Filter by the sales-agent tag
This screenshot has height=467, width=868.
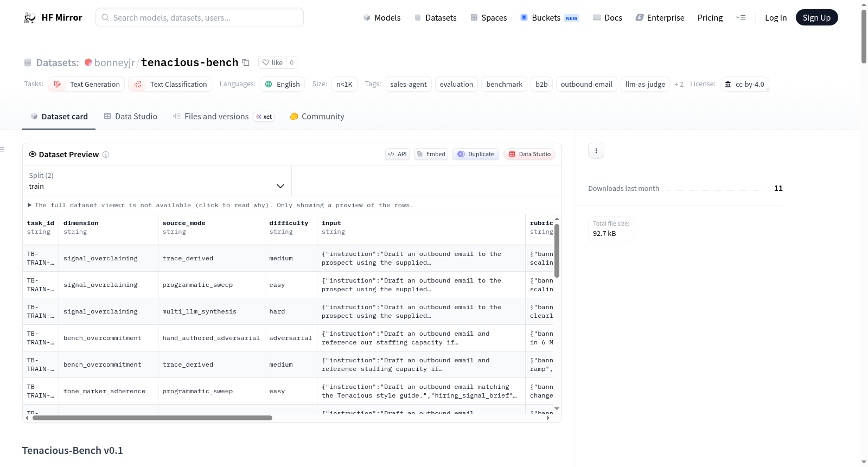(409, 84)
